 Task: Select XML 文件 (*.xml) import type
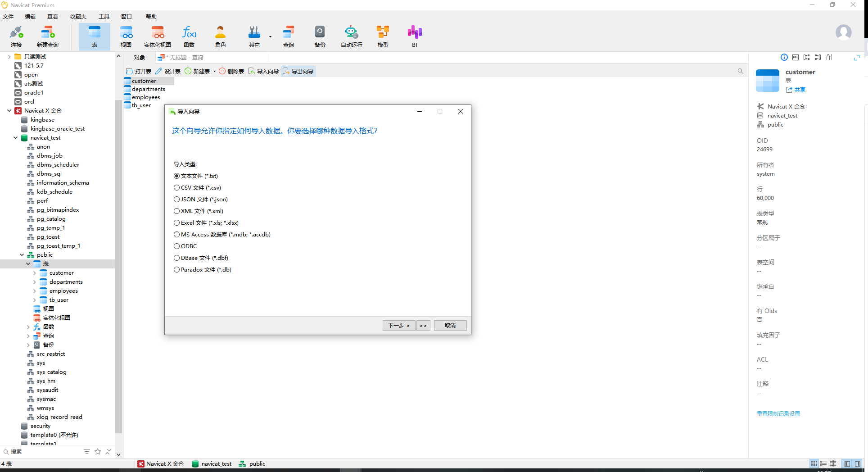(x=199, y=211)
